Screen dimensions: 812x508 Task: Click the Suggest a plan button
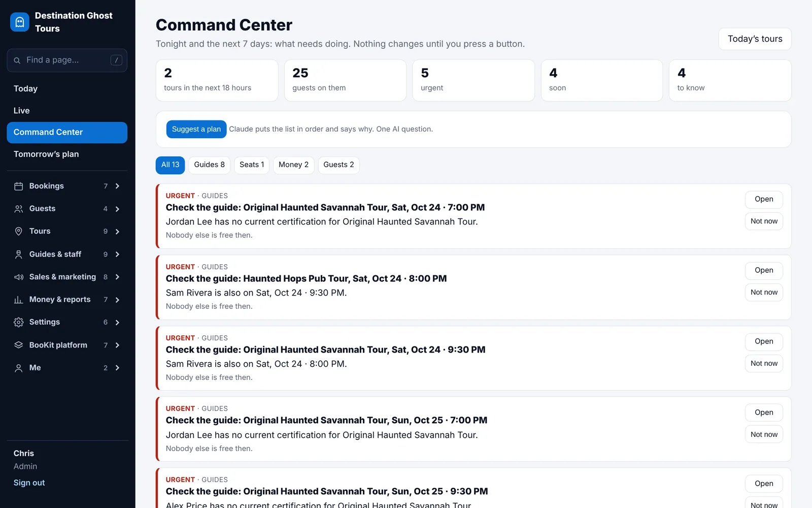[x=196, y=130]
